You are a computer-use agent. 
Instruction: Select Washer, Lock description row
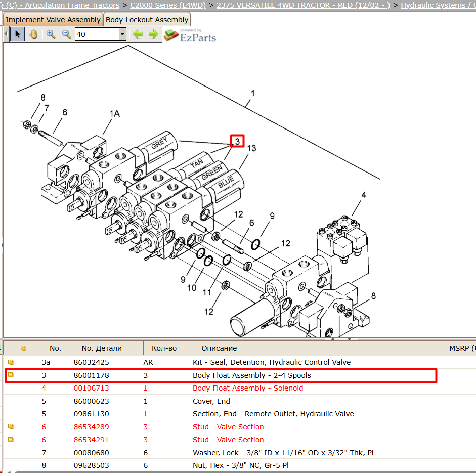[x=283, y=453]
